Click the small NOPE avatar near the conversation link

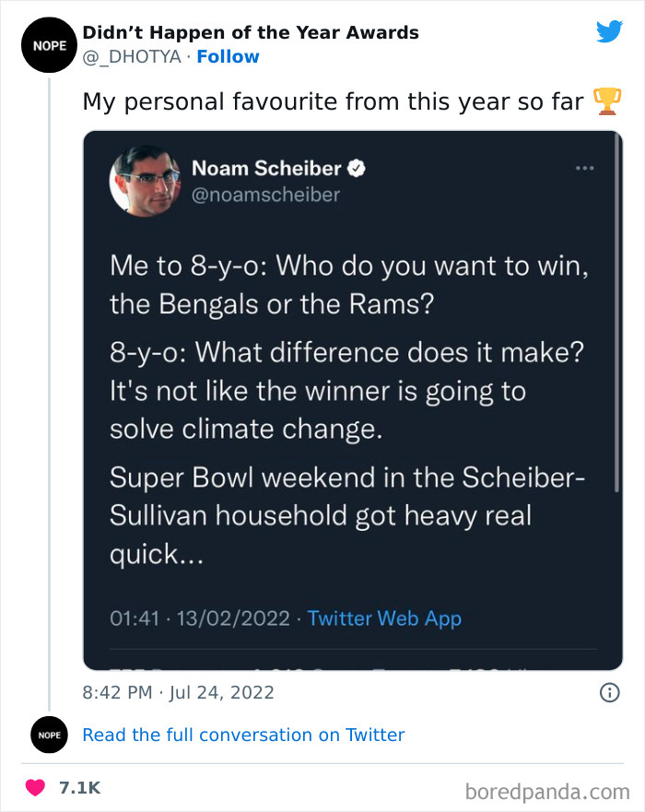point(49,735)
